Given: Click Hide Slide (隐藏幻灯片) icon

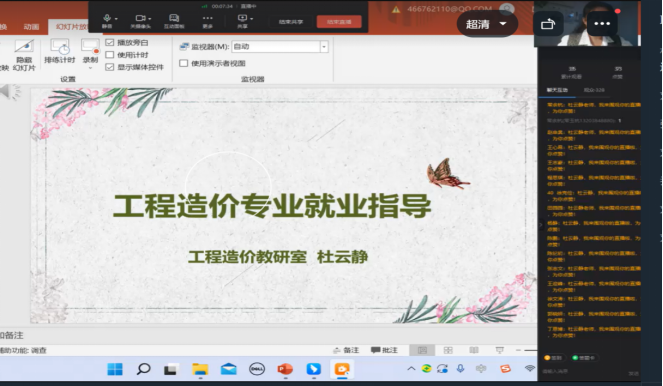Looking at the screenshot, I should coord(24,55).
